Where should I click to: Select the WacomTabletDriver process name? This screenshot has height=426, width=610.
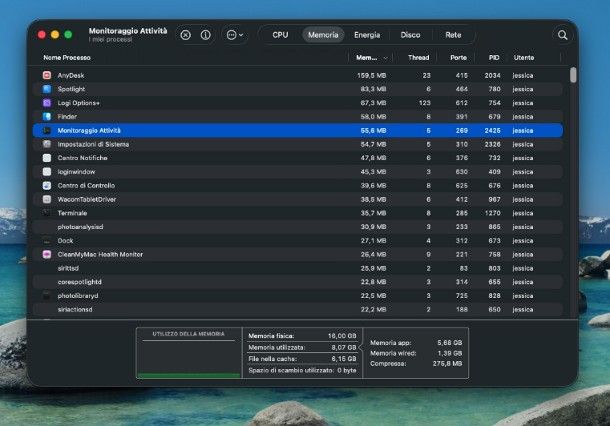point(87,199)
